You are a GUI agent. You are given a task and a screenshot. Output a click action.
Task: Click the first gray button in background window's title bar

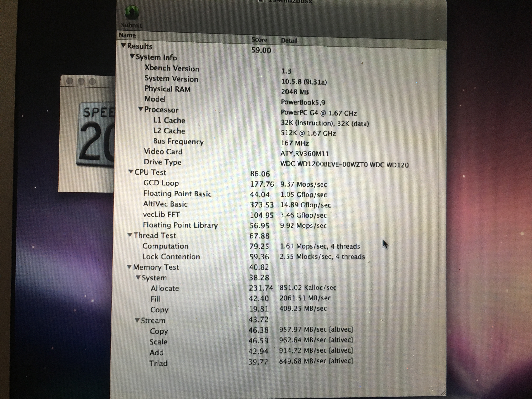70,81
